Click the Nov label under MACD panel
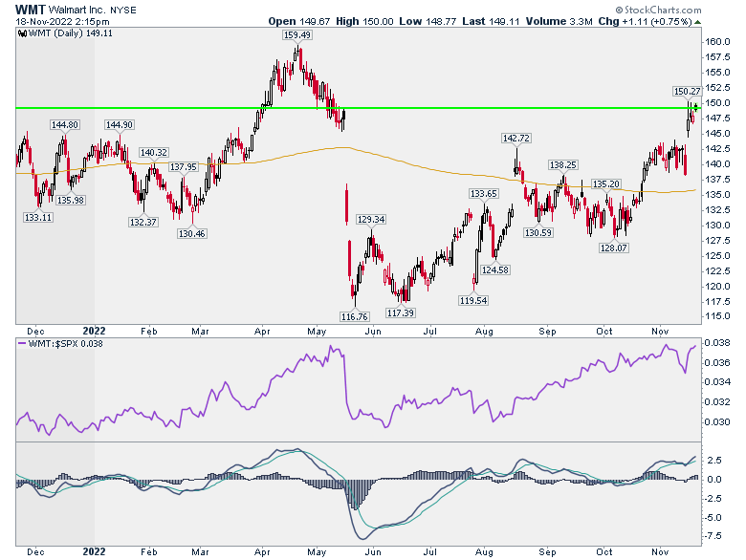This screenshot has width=746, height=560. pos(660,552)
